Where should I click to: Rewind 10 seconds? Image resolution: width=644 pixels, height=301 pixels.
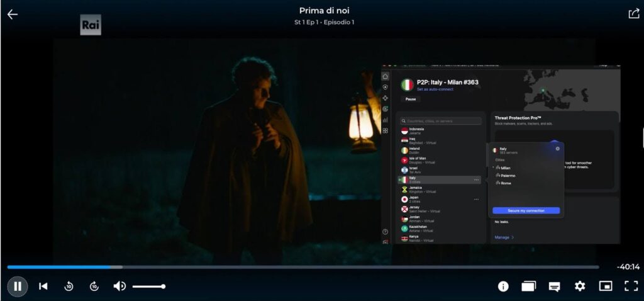click(x=69, y=286)
